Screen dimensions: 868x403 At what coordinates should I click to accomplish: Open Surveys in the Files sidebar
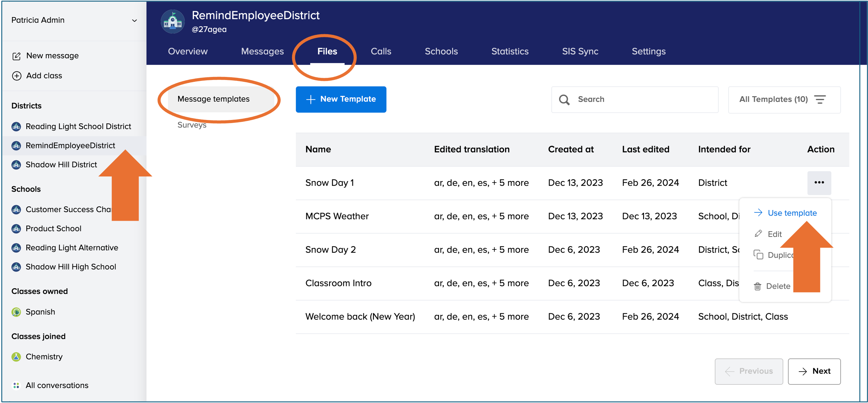tap(192, 125)
